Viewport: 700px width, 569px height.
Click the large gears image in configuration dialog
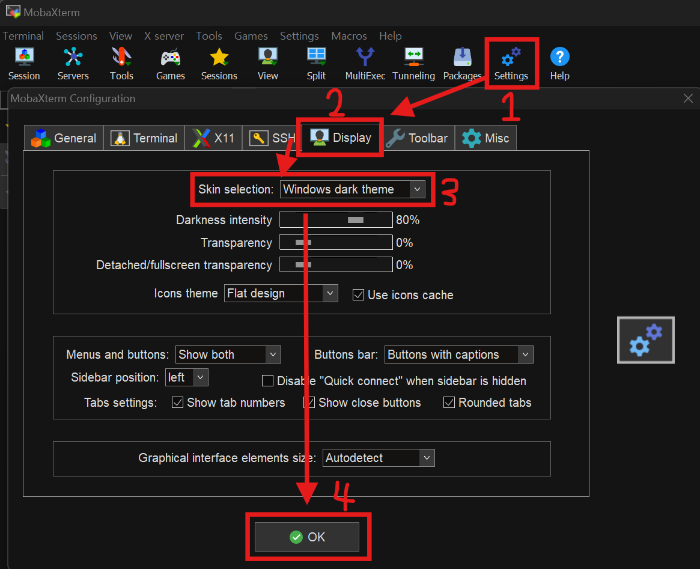[x=646, y=340]
